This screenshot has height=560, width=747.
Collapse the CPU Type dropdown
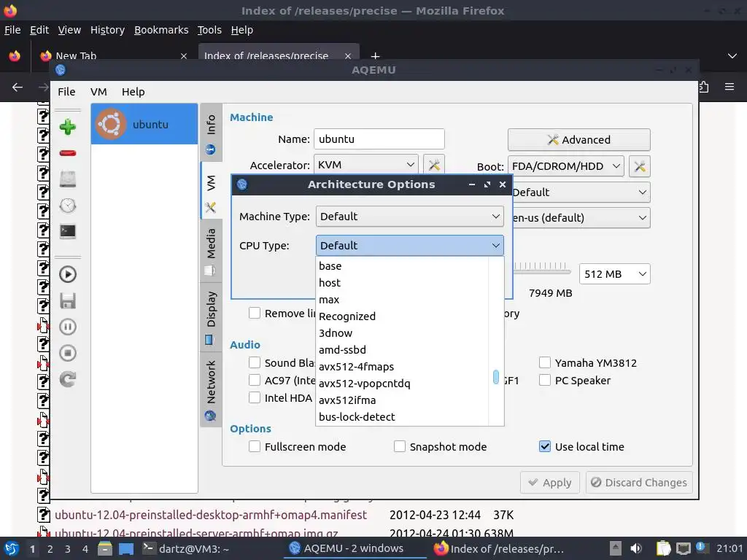pyautogui.click(x=410, y=245)
